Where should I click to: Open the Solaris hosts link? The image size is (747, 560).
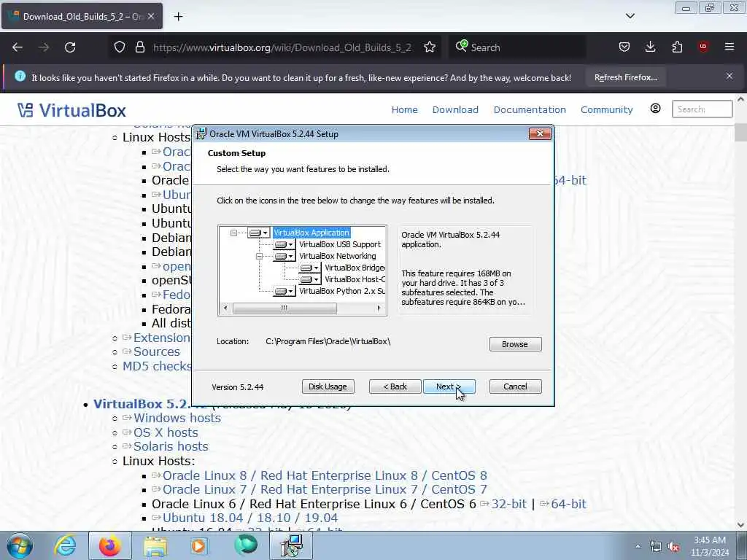pyautogui.click(x=171, y=447)
